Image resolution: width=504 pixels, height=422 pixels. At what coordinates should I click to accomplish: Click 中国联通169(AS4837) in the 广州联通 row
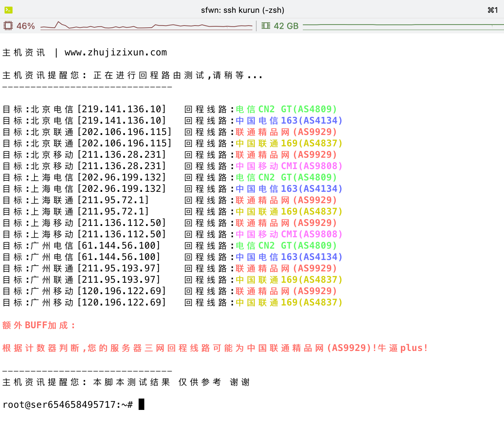pyautogui.click(x=289, y=280)
